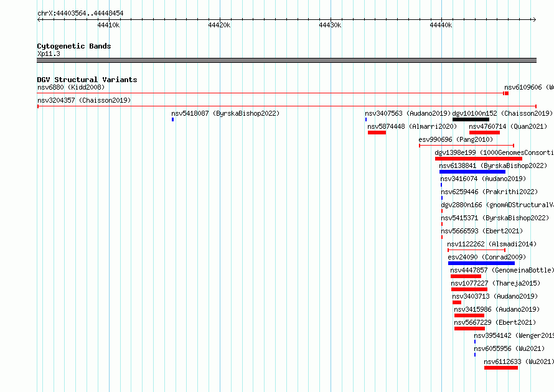The width and height of the screenshot is (554, 392).
Task: Click the chrX:44403564..44448454 coordinates label
Action: coord(80,14)
